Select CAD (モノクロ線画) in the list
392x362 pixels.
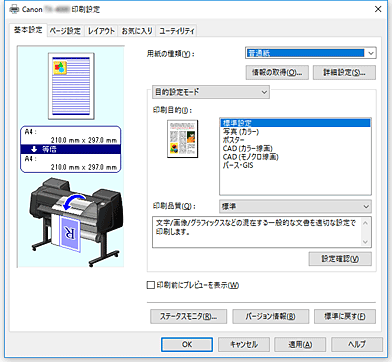[x=295, y=157]
